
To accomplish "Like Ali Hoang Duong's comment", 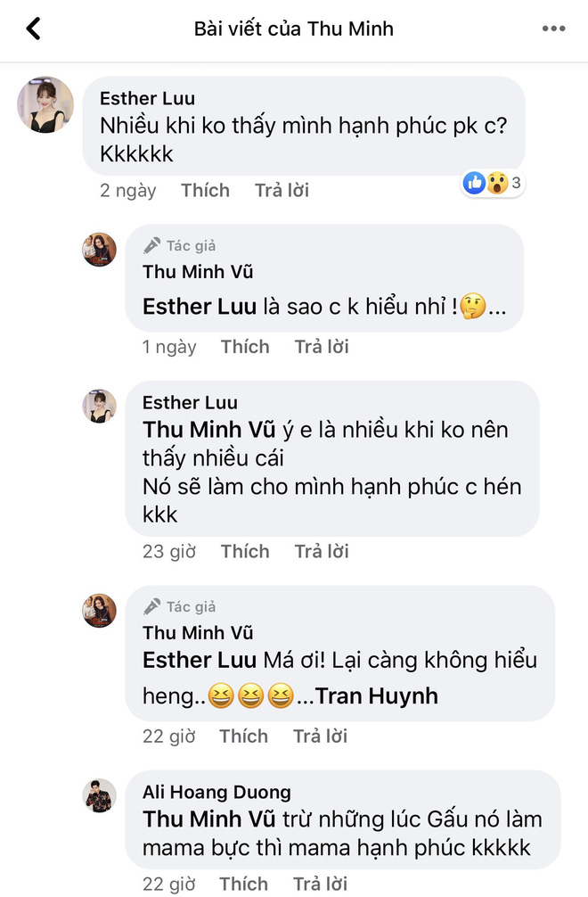I will pyautogui.click(x=244, y=884).
